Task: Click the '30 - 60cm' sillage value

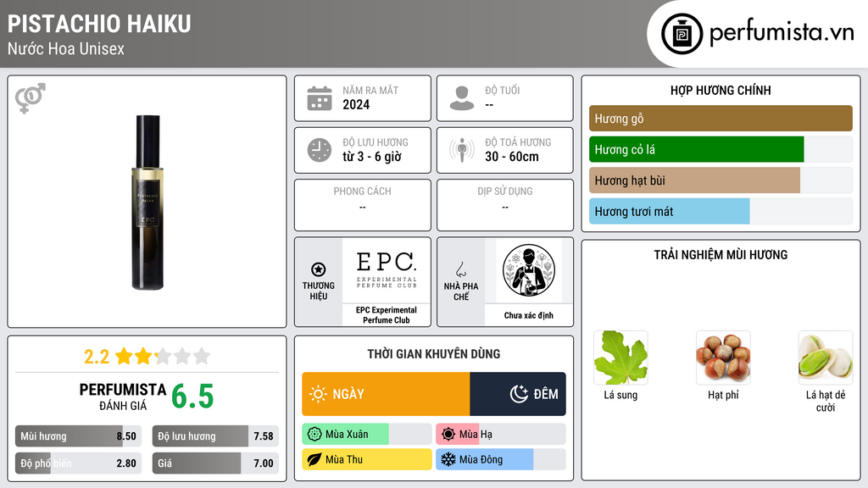Action: pyautogui.click(x=511, y=157)
